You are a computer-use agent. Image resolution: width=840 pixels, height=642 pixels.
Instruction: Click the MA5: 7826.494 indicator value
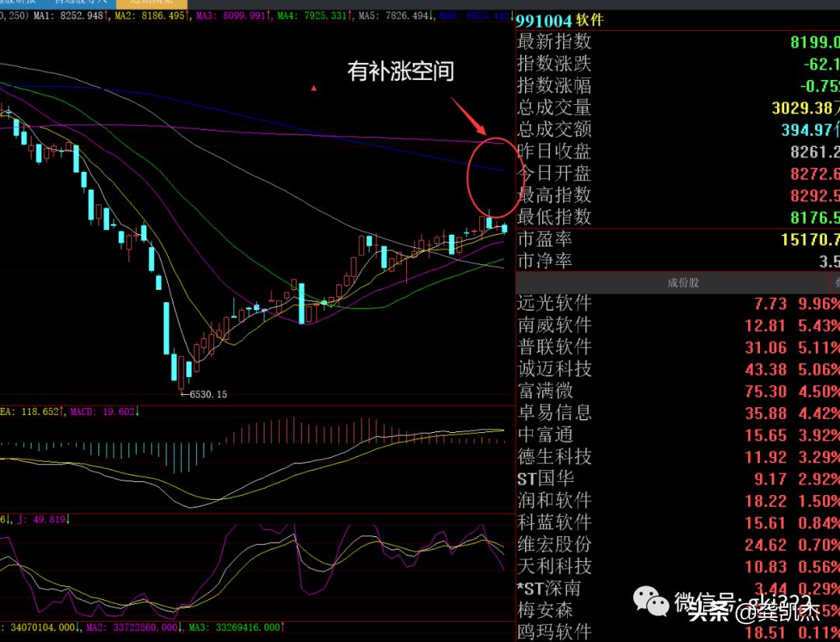pyautogui.click(x=396, y=16)
